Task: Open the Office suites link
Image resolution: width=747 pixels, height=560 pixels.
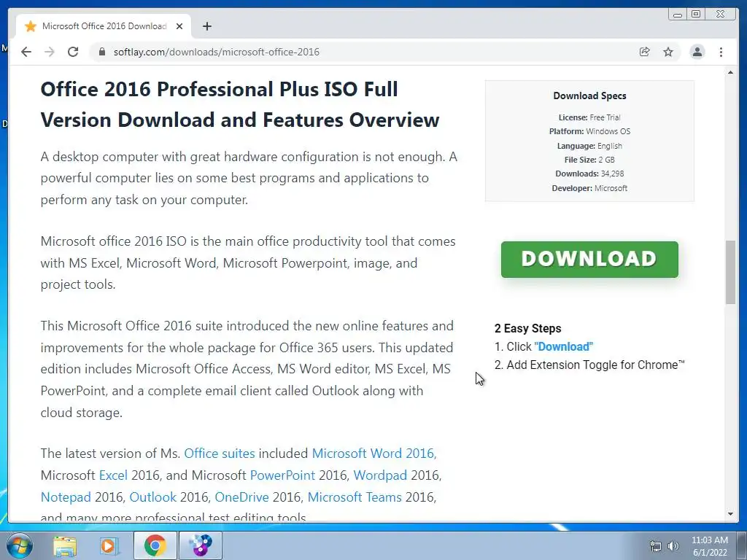Action: pyautogui.click(x=220, y=454)
